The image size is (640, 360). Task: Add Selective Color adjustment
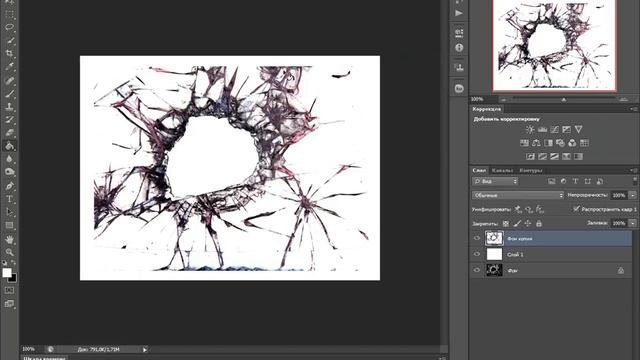(x=566, y=156)
